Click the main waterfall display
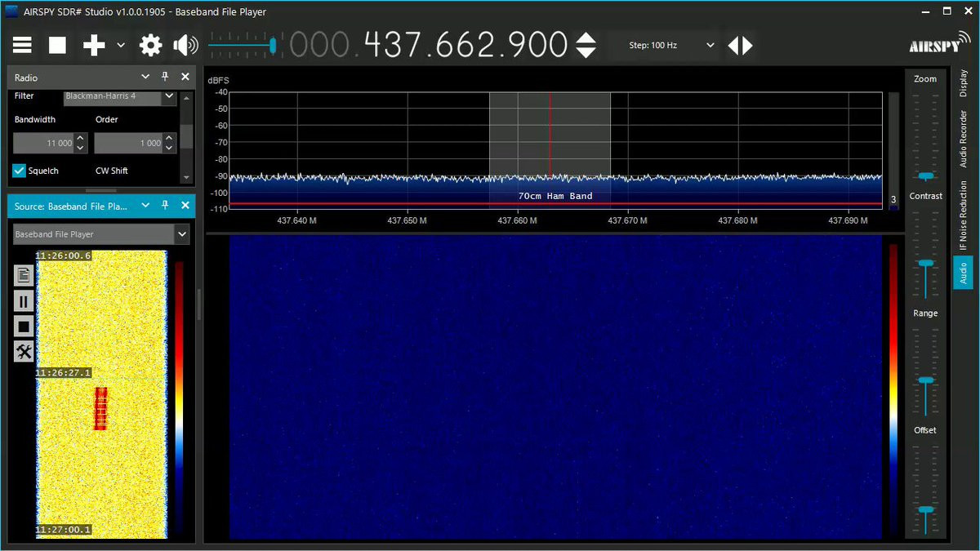The width and height of the screenshot is (980, 551). [x=555, y=387]
